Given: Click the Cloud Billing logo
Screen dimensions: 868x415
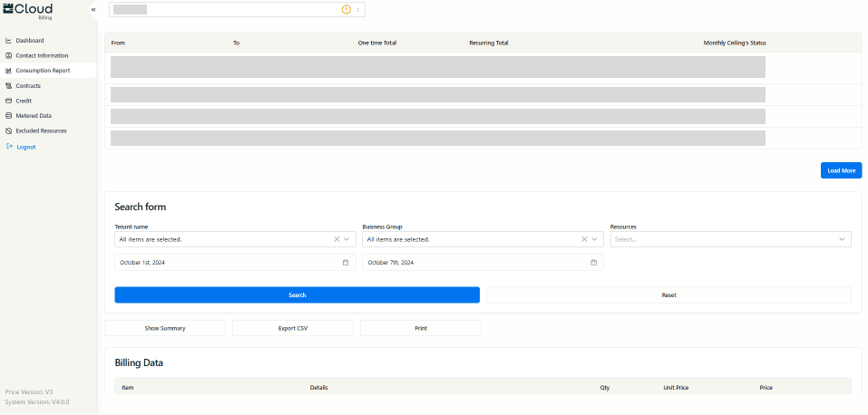Looking at the screenshot, I should (x=28, y=10).
